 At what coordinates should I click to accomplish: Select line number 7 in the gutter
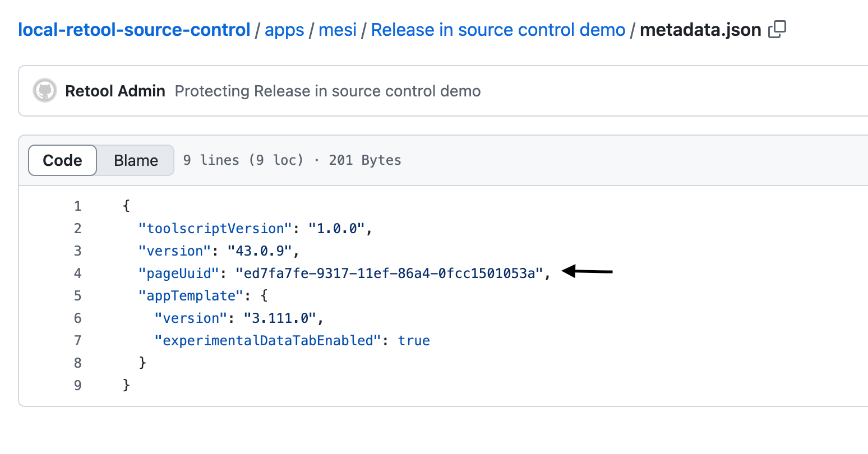click(x=77, y=341)
